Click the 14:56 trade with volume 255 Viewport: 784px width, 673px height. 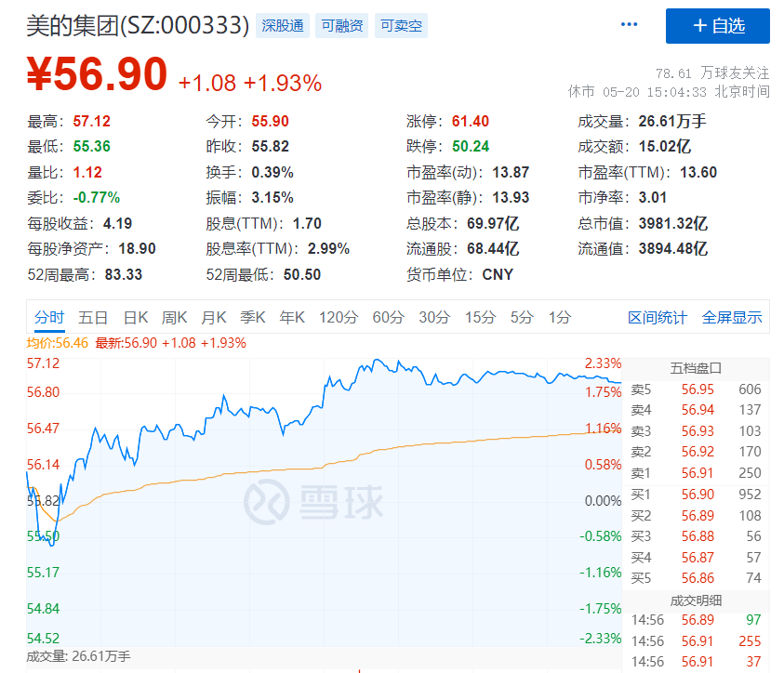[696, 641]
